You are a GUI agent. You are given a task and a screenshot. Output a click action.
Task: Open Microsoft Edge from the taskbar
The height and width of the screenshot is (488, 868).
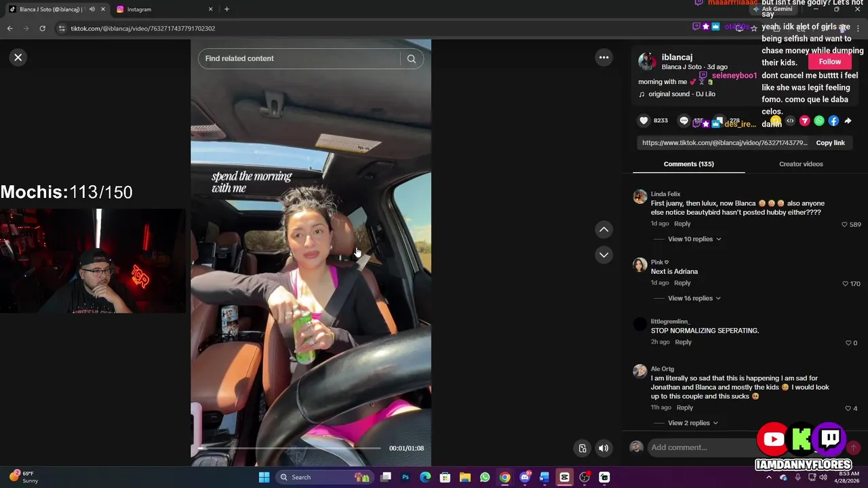tap(425, 477)
